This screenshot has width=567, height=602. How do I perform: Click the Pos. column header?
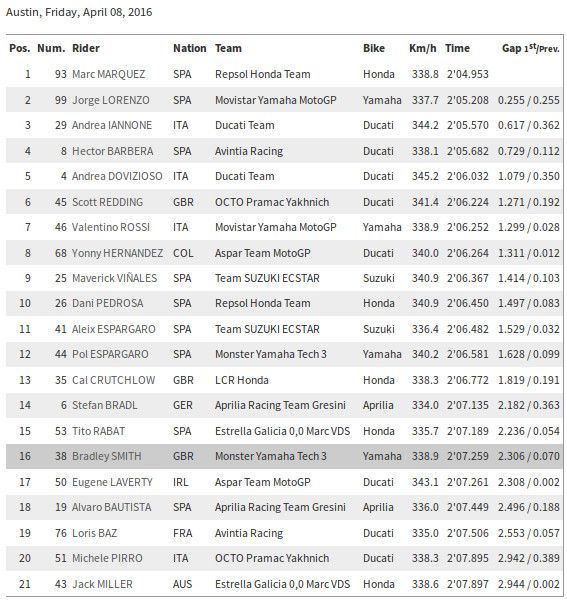coord(20,48)
